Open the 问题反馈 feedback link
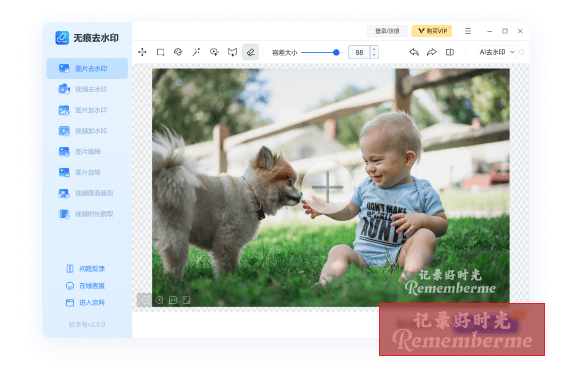This screenshot has height=374, width=565. (x=86, y=268)
